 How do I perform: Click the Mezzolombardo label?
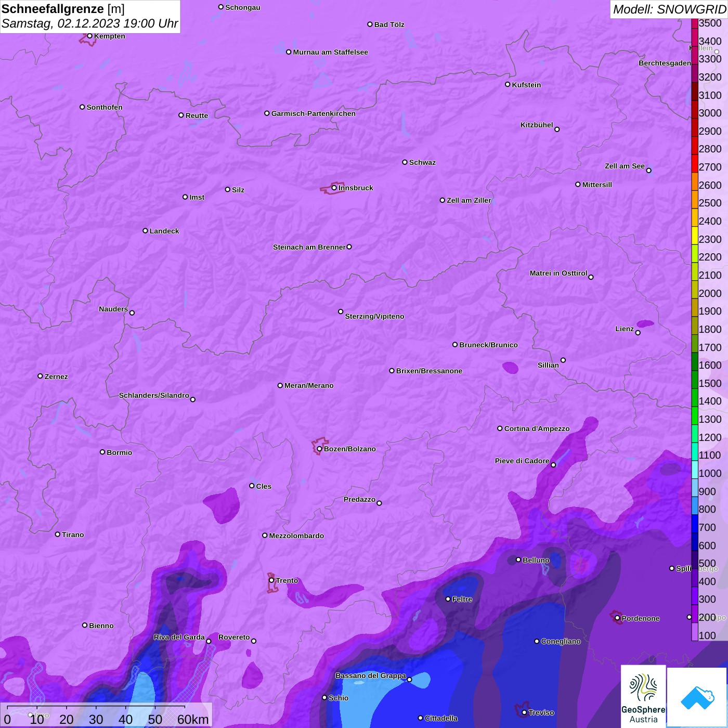(x=296, y=536)
